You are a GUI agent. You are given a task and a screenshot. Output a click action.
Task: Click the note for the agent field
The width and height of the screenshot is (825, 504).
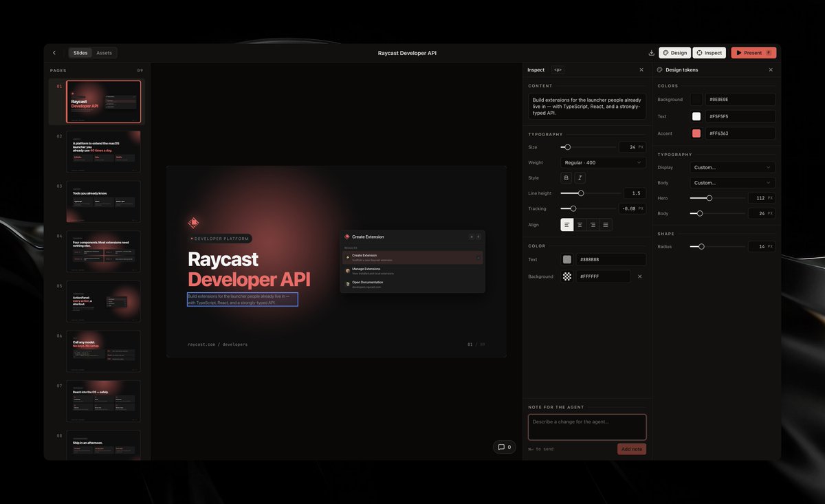pyautogui.click(x=587, y=427)
